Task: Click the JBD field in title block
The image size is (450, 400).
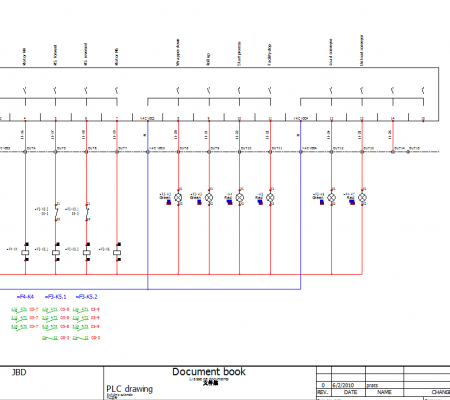Action: click(19, 372)
